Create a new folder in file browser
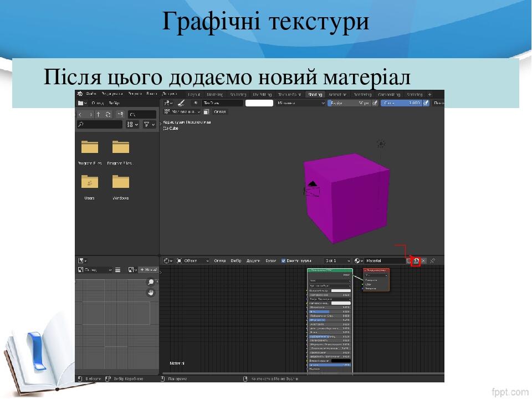532x399 pixels. point(120,115)
